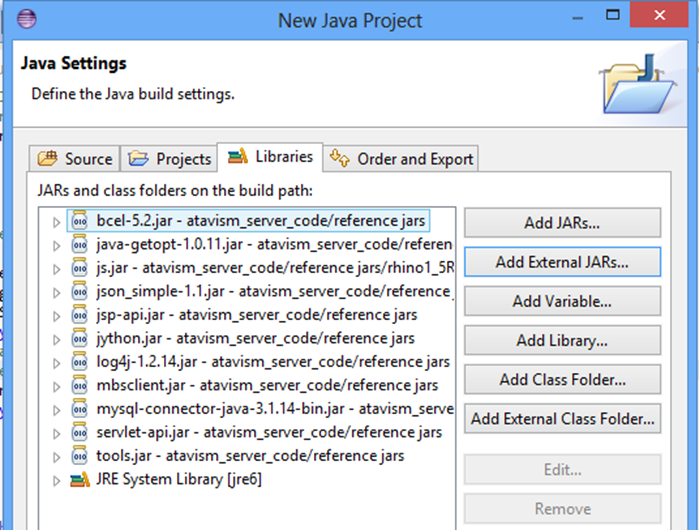Click the Add Class Folder button
Screen dimensions: 699x530
pos(562,380)
